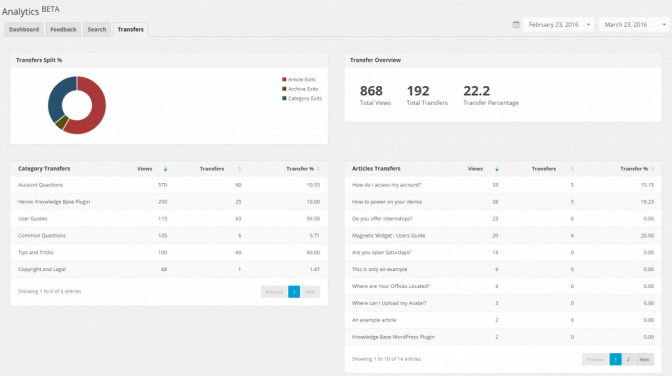672x376 pixels.
Task: Toggle Category Exits legend entry
Action: click(302, 98)
